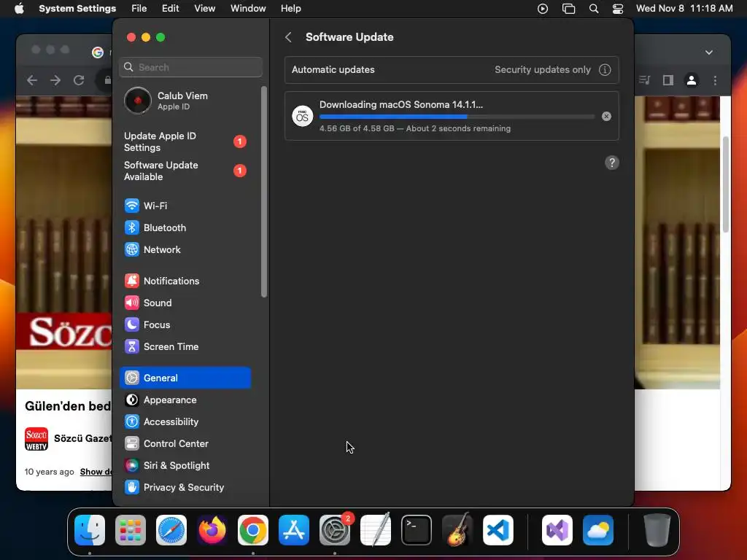747x560 pixels.
Task: Open Bluetooth settings pane
Action: pos(185,227)
